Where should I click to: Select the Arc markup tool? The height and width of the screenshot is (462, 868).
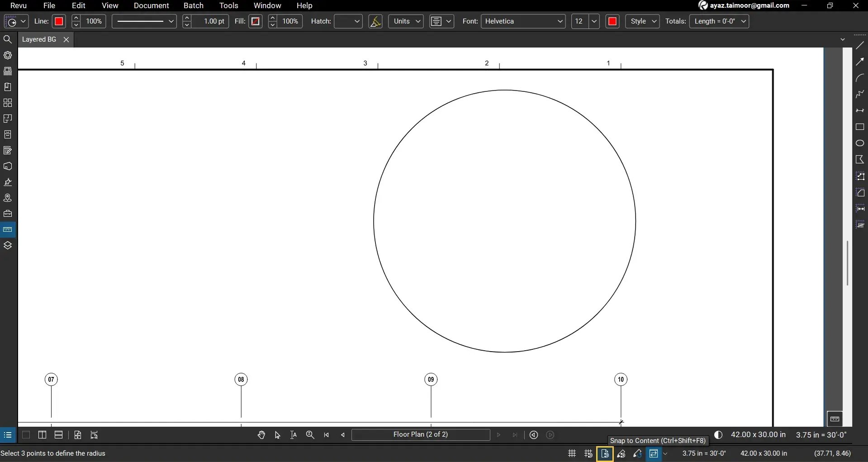point(860,78)
